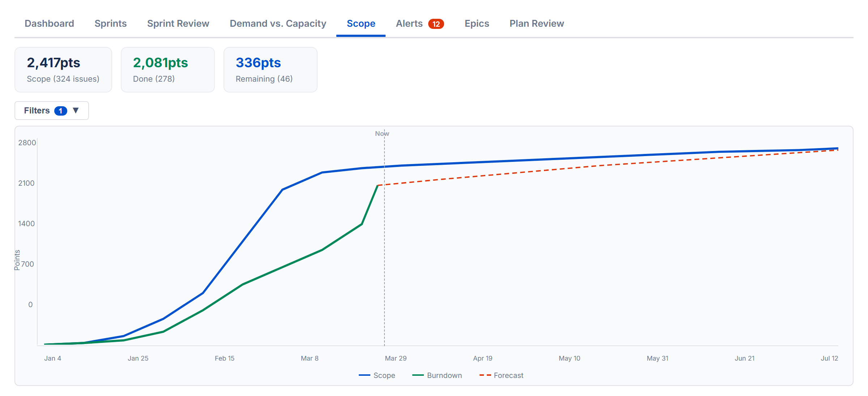Image resolution: width=868 pixels, height=396 pixels.
Task: Click the Now marker on chart
Action: coord(382,134)
